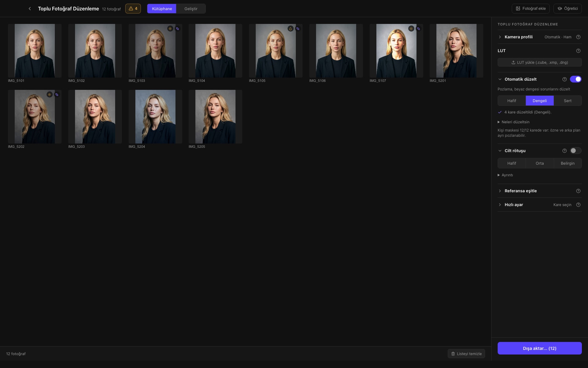Select the Sert correction strength
Viewport: 588px width, 368px height.
click(567, 101)
